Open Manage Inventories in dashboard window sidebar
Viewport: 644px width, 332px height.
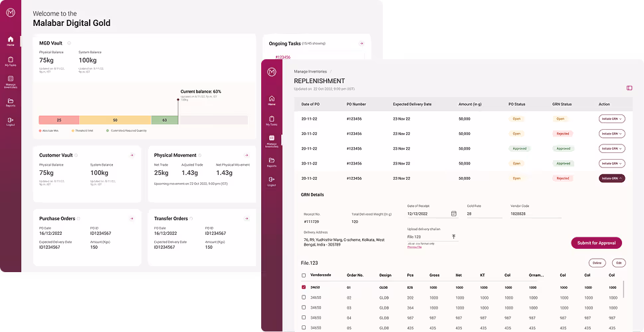point(10,83)
